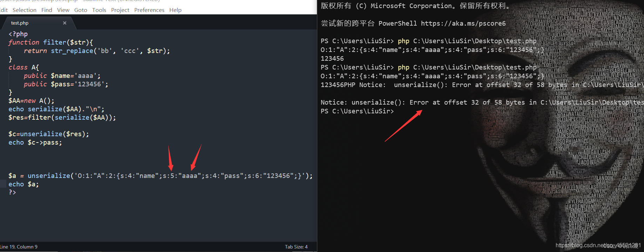This screenshot has height=252, width=644.
Task: Click the https://aka.ms/pscore6 link in PowerShell
Action: [463, 24]
